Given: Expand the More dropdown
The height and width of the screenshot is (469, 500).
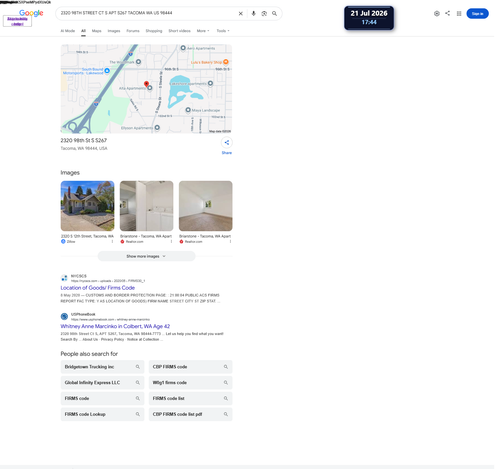Looking at the screenshot, I should pyautogui.click(x=203, y=31).
